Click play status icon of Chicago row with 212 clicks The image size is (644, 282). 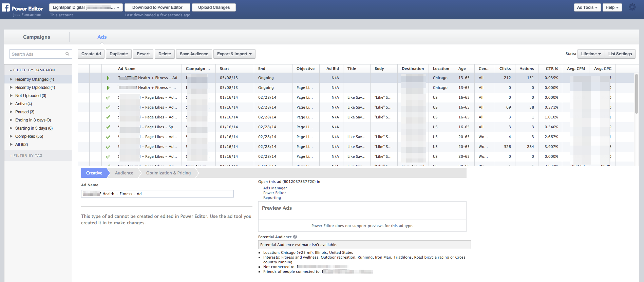108,78
